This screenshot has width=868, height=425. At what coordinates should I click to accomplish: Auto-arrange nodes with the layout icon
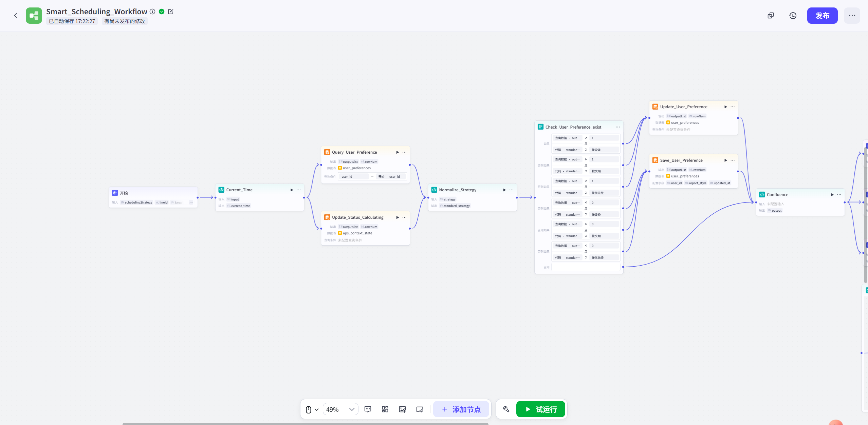(385, 409)
